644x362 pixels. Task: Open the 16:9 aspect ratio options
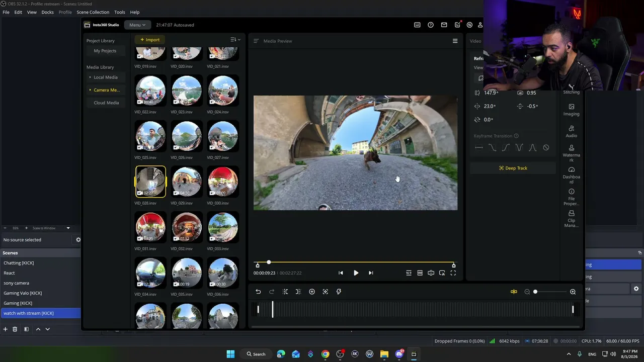409,273
